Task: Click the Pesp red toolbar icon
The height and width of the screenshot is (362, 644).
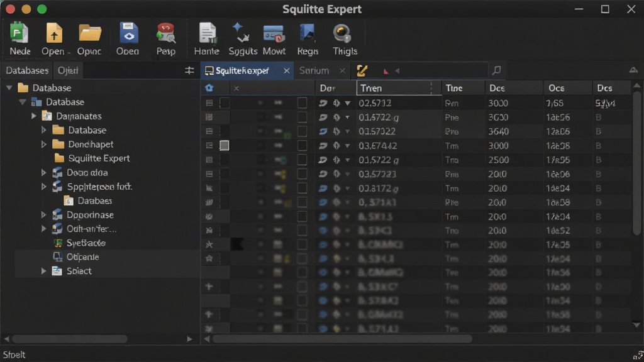Action: tap(166, 33)
